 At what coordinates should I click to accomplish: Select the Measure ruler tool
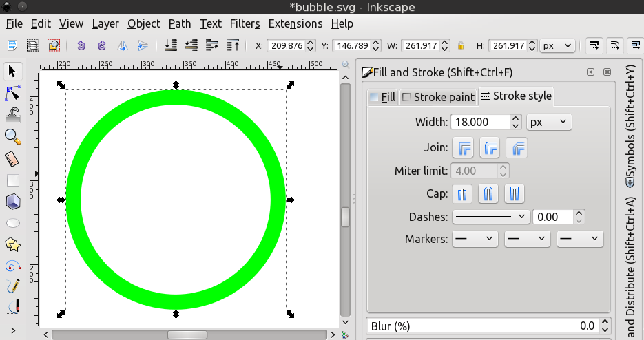pos(12,159)
